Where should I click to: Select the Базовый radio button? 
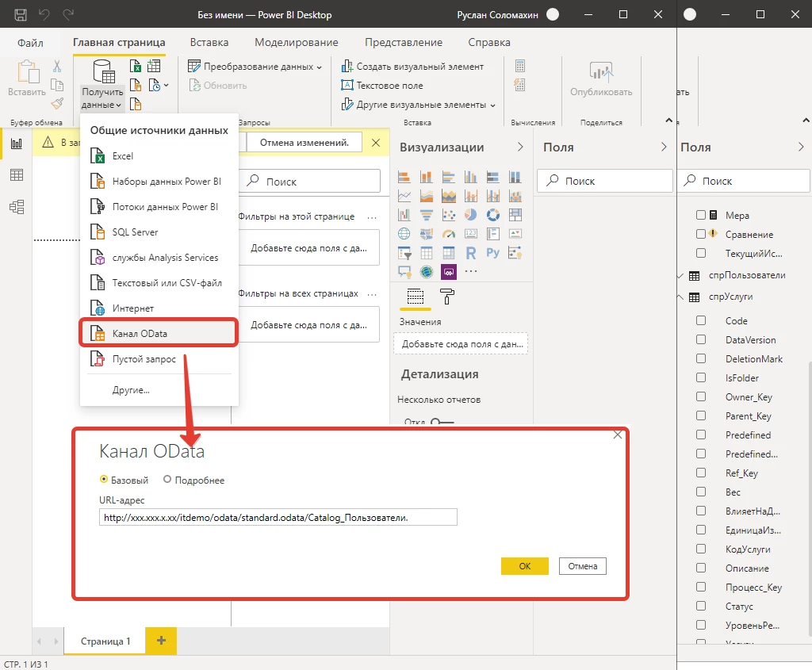pos(104,480)
